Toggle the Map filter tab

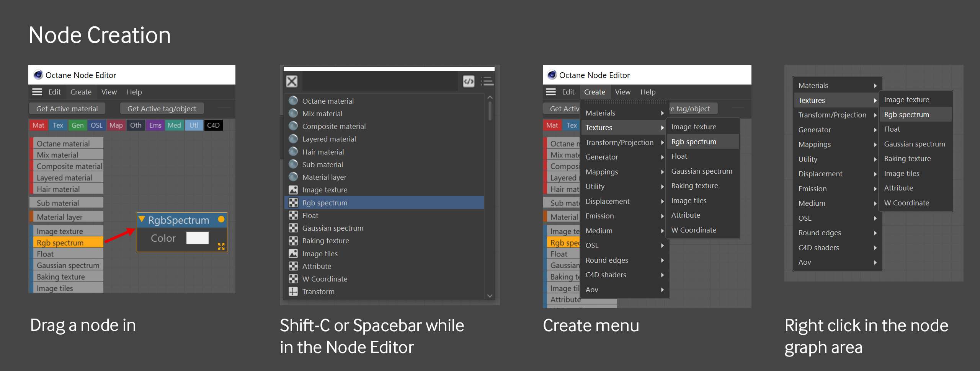pyautogui.click(x=116, y=125)
